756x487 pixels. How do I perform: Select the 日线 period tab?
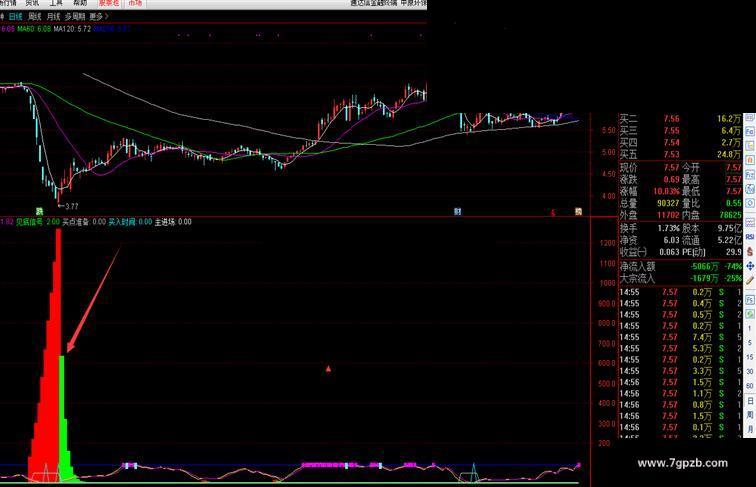coord(15,16)
